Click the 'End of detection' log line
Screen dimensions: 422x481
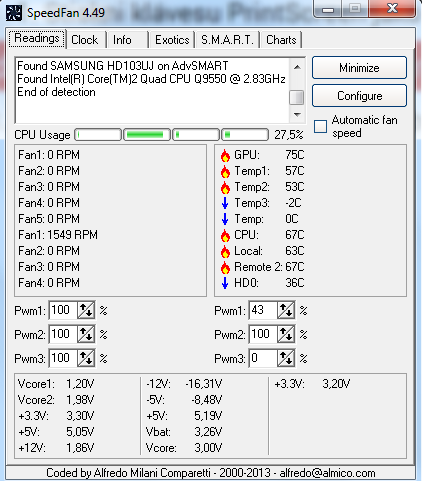tap(56, 92)
